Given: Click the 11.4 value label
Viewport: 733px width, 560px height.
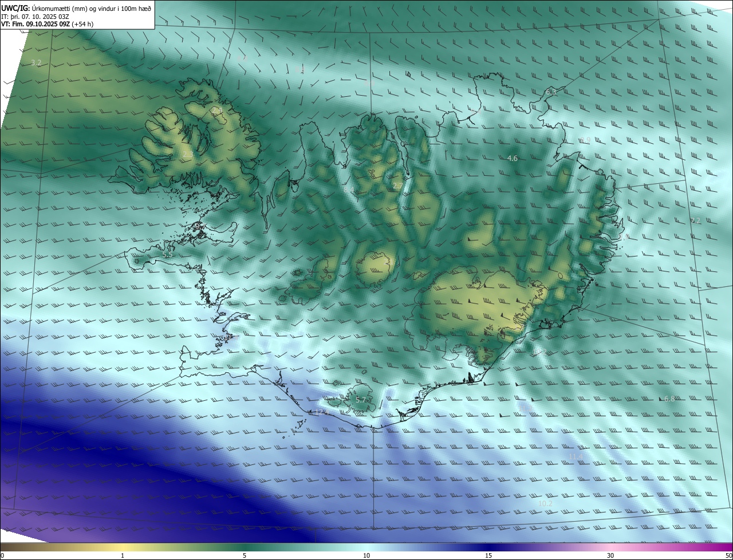Looking at the screenshot, I should pyautogui.click(x=576, y=456).
